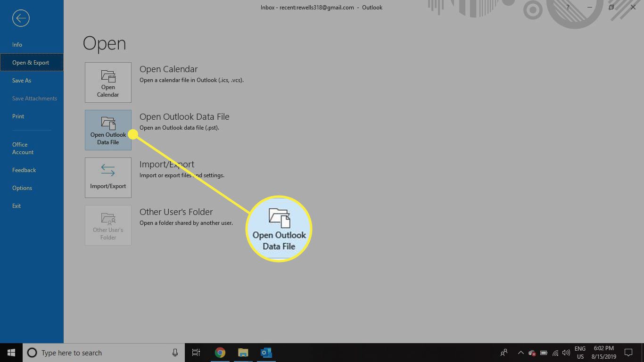Click the Open Outlook Data File heading
Viewport: 644px width, 362px height.
pos(184,117)
